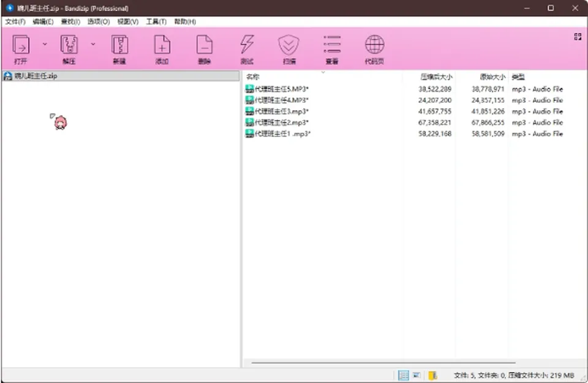588x383 pixels.
Task: Click the type cell of 代理班主任3.mp3
Action: (x=537, y=111)
